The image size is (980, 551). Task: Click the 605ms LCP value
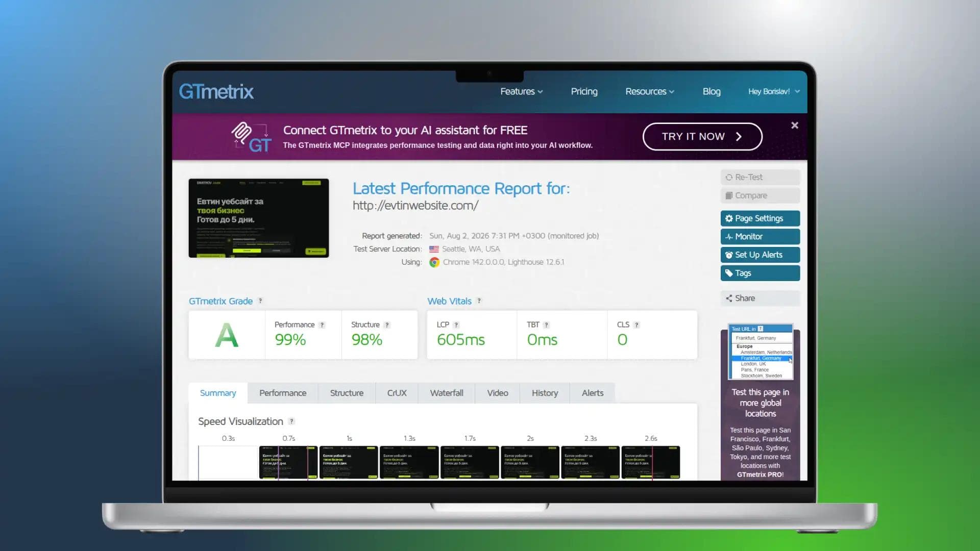click(x=461, y=340)
